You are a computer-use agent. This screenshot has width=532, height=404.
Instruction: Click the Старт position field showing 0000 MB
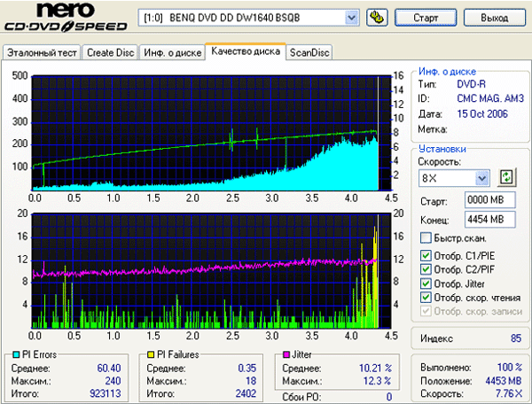485,200
